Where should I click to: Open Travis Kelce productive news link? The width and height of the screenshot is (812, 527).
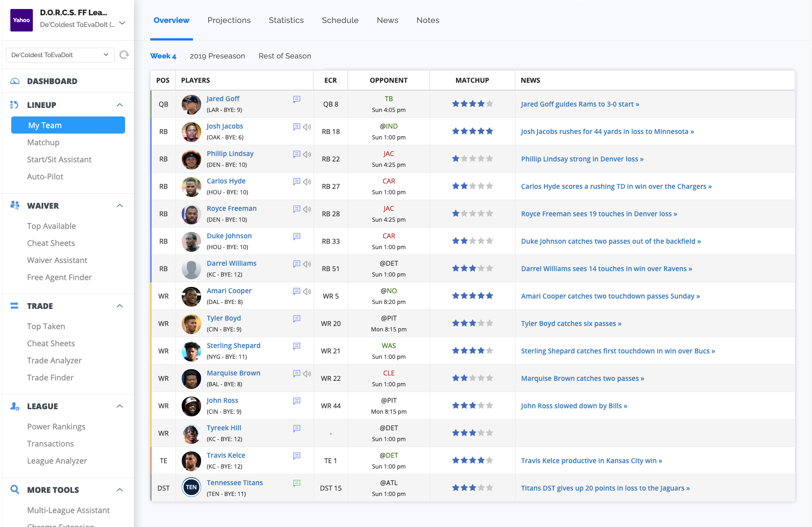pos(592,461)
